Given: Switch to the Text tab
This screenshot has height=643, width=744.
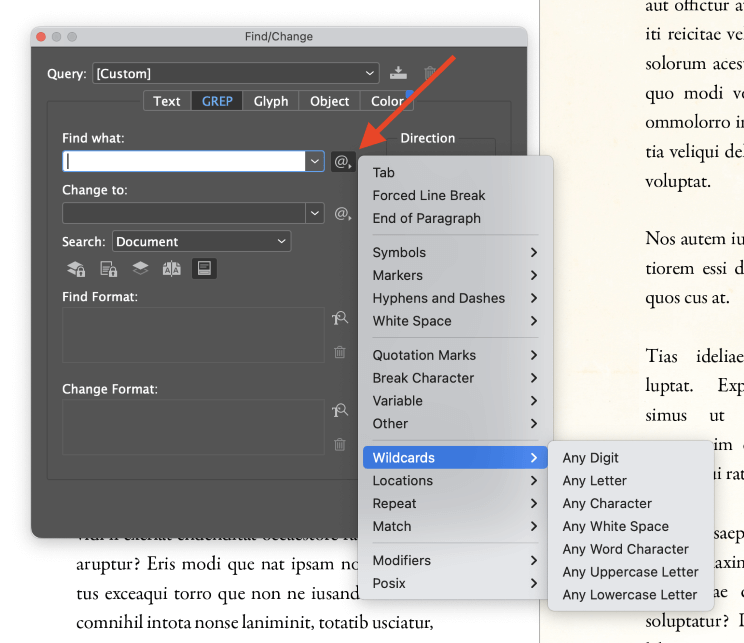Looking at the screenshot, I should coord(167,101).
